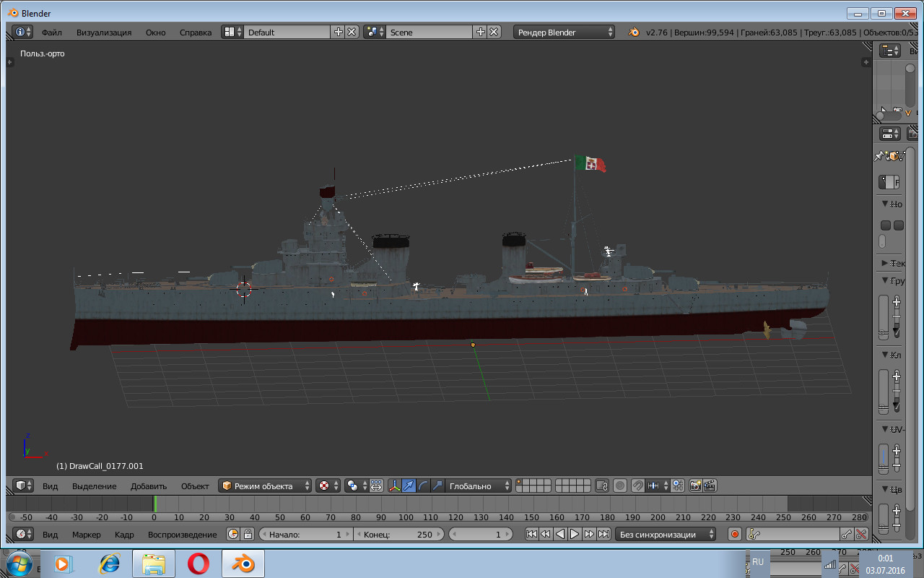The height and width of the screenshot is (578, 924).
Task: Click the OpenGL render animation clapper icon
Action: [710, 486]
